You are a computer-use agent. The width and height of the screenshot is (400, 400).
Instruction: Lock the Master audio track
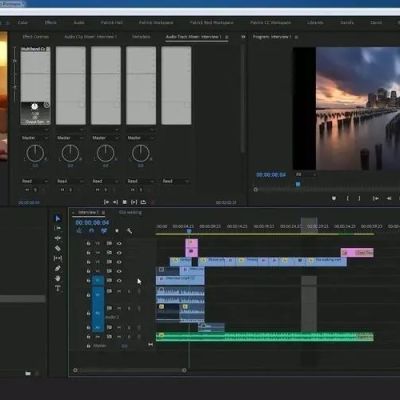(x=88, y=346)
